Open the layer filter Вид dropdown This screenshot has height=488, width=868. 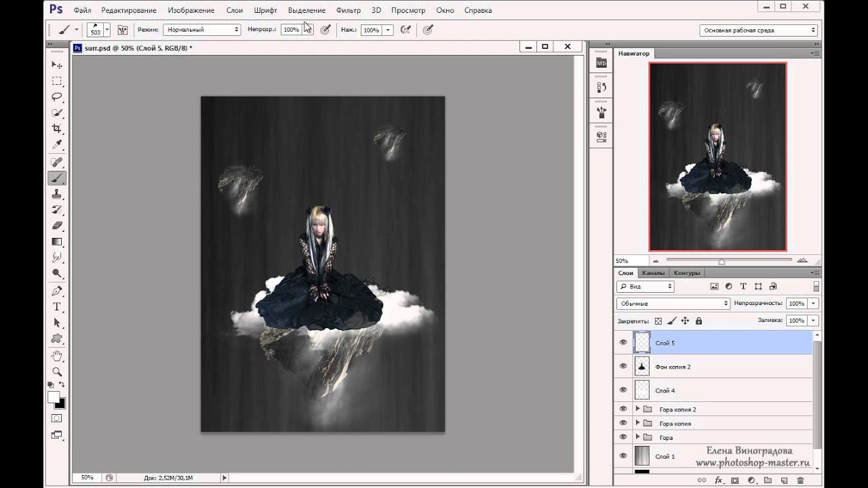tap(646, 287)
